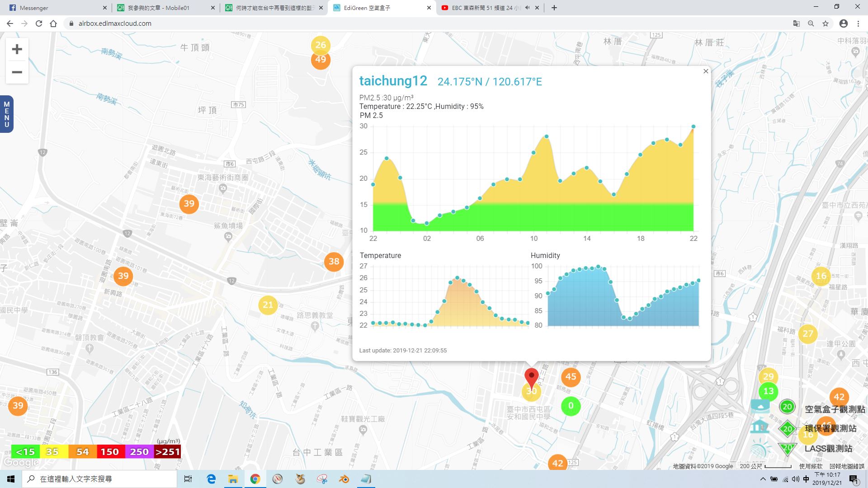
Task: Toggle 環保署觀測站 building icon
Action: point(760,427)
